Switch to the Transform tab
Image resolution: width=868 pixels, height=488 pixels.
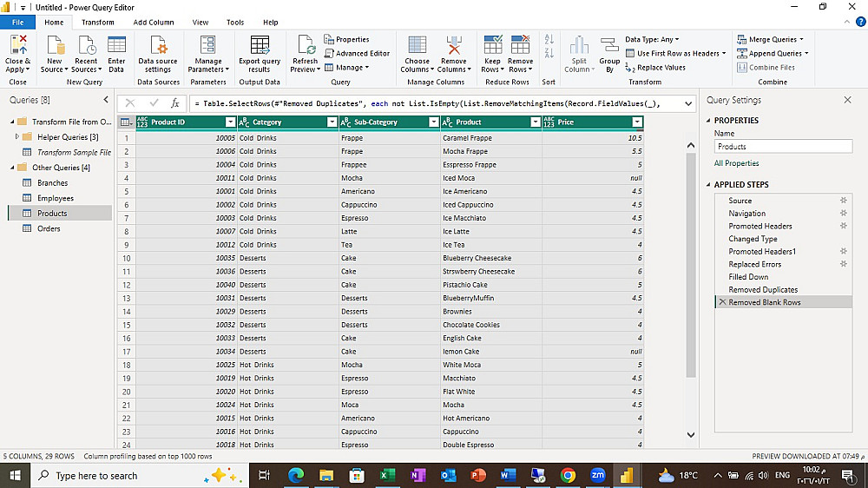[x=97, y=23]
